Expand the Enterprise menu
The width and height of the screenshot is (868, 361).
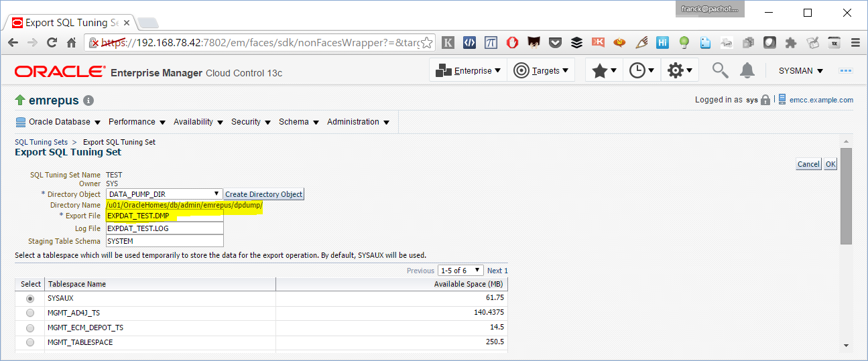coord(469,70)
